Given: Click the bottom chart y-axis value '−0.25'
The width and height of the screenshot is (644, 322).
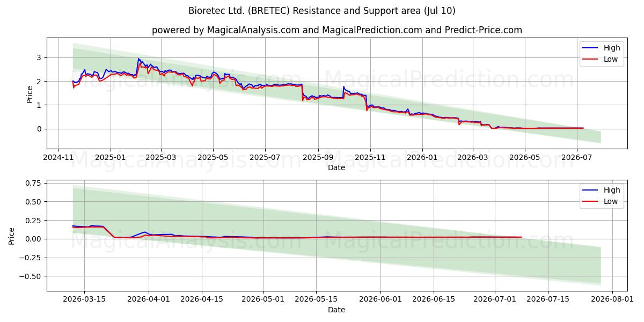Looking at the screenshot, I should click(x=31, y=258).
